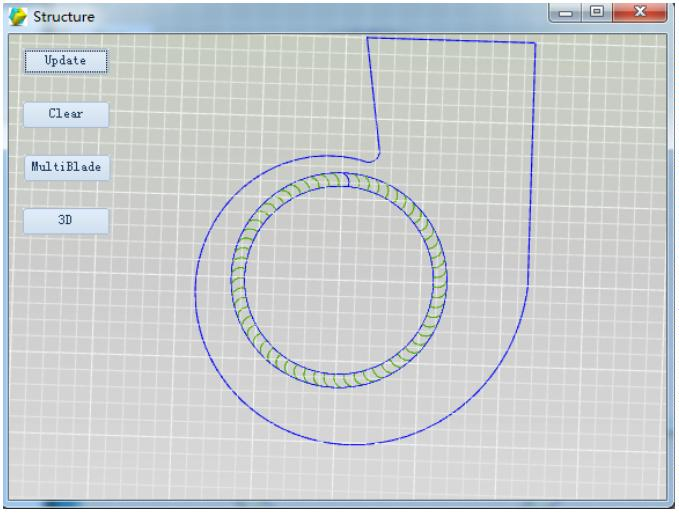Minimize the Structure window
This screenshot has height=513, width=679.
click(565, 13)
